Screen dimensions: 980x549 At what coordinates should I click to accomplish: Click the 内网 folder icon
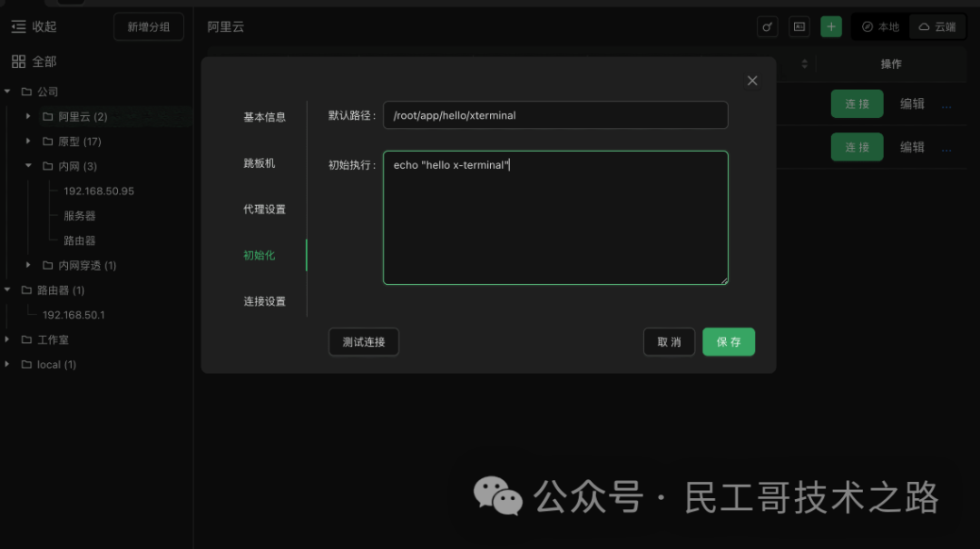point(47,166)
